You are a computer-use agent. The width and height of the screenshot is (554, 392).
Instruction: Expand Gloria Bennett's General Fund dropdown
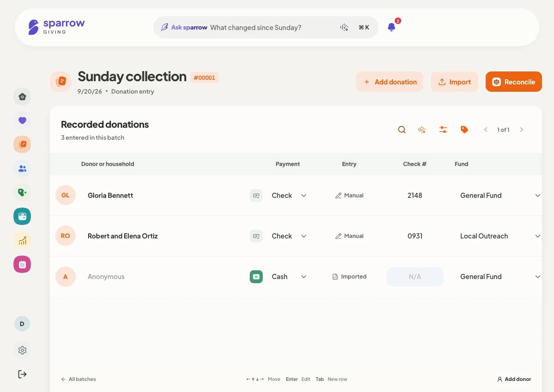click(500, 196)
